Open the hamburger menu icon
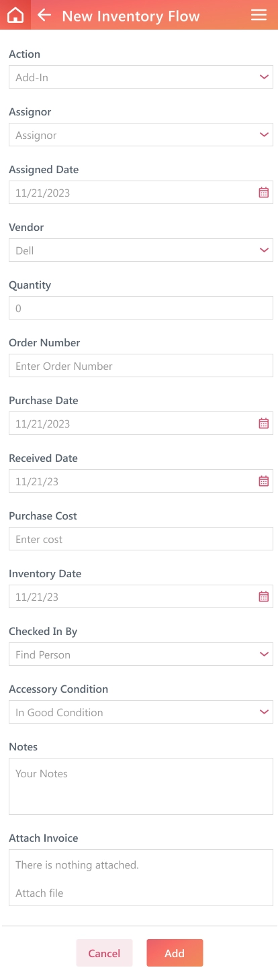The width and height of the screenshot is (278, 980). tap(259, 15)
